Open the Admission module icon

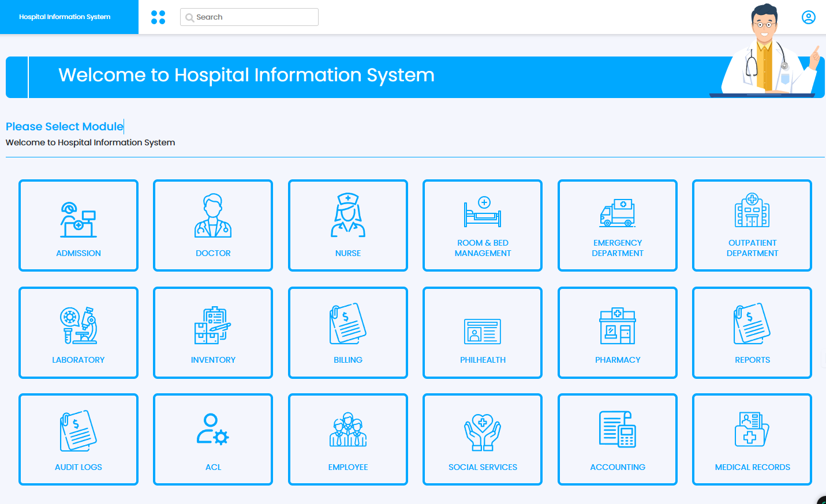click(79, 220)
